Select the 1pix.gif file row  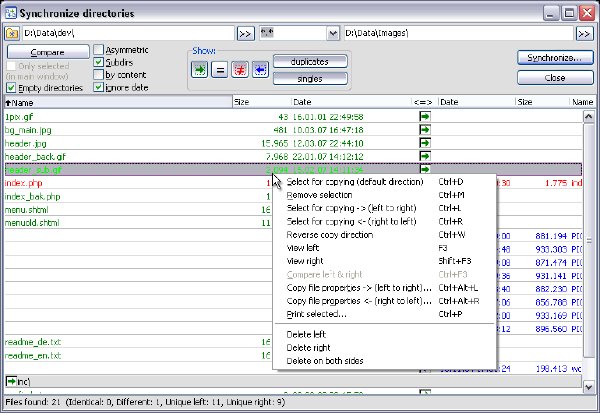coord(293,116)
